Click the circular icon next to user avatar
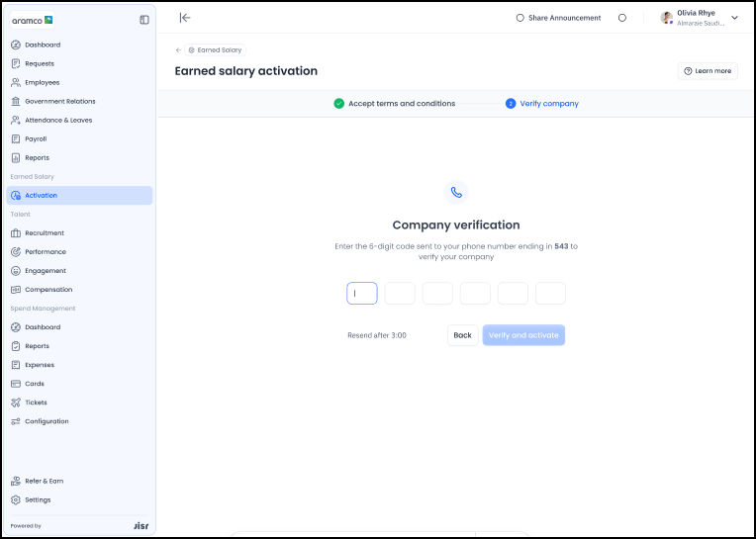The image size is (756, 539). click(621, 18)
